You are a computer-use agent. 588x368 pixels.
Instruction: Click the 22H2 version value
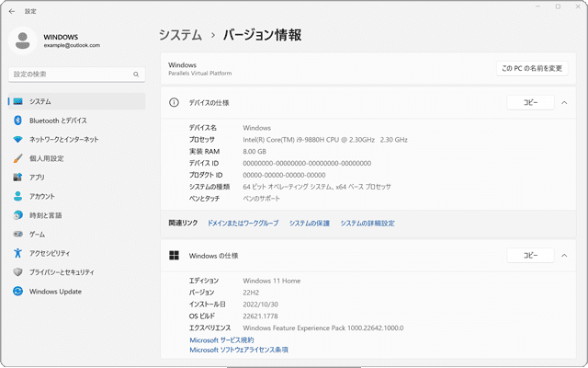point(251,293)
